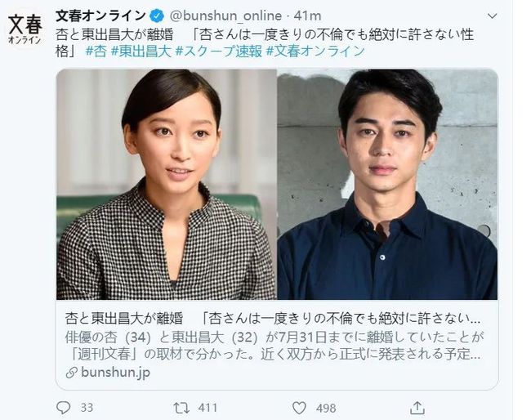Open the 文春オンライン display name

point(100,16)
